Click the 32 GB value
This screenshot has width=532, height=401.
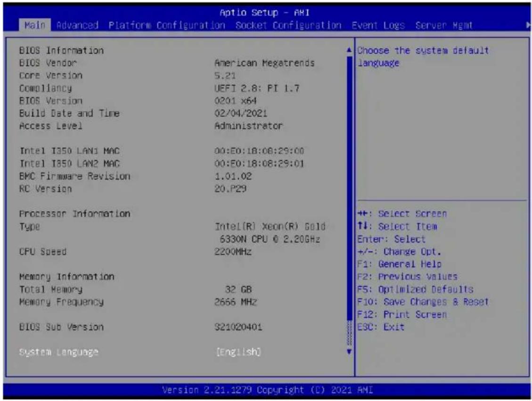coord(238,289)
